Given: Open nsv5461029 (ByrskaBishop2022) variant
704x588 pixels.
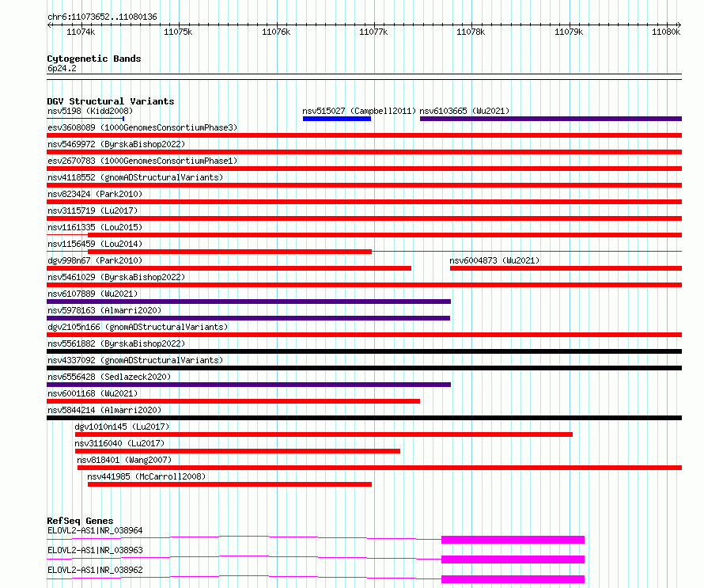Looking at the screenshot, I should 116,277.
